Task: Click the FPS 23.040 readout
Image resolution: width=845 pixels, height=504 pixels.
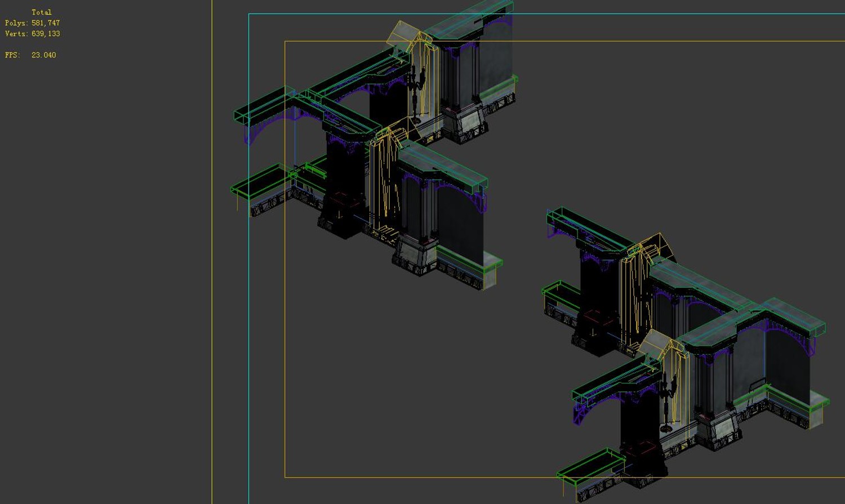Action: click(x=30, y=55)
